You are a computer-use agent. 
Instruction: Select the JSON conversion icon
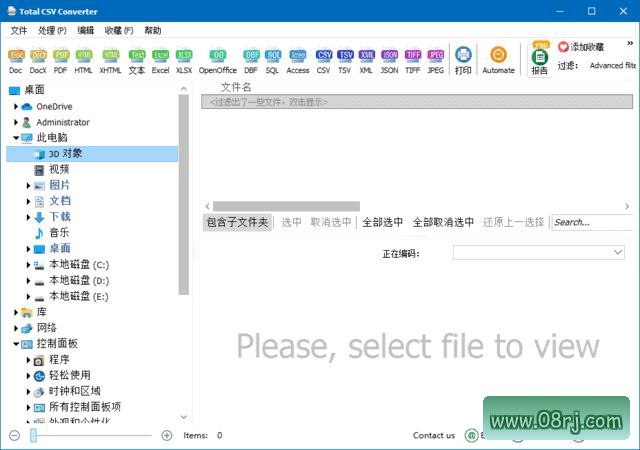coord(389,61)
